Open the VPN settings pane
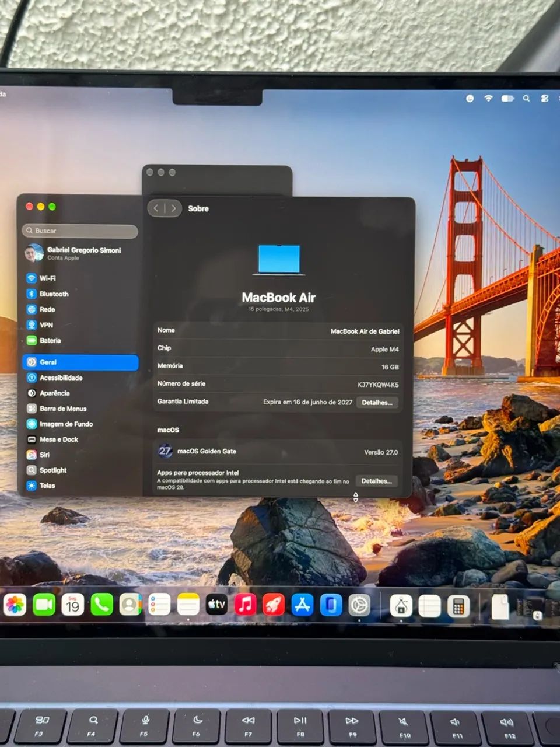 (x=40, y=325)
